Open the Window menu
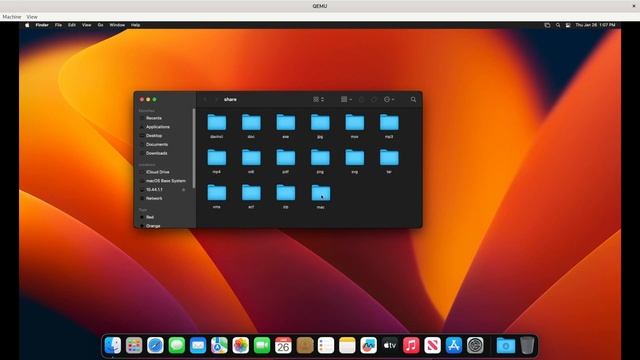Viewport: 640px width, 360px height. (x=117, y=25)
